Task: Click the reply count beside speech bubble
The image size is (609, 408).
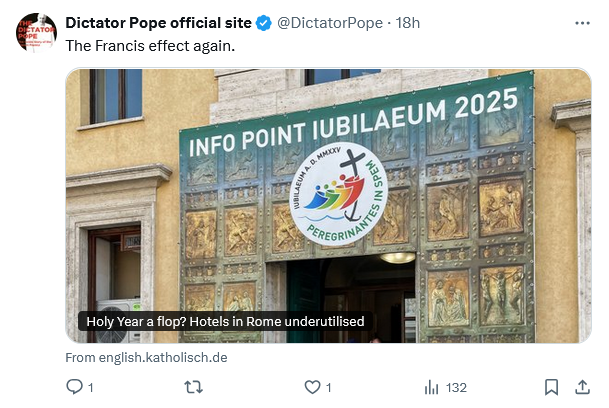Action: point(90,387)
